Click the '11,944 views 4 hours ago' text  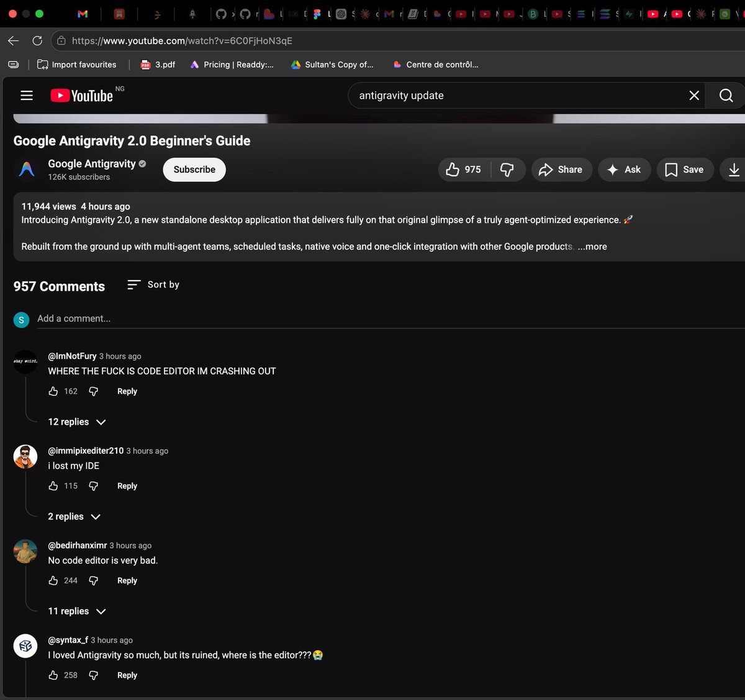76,206
